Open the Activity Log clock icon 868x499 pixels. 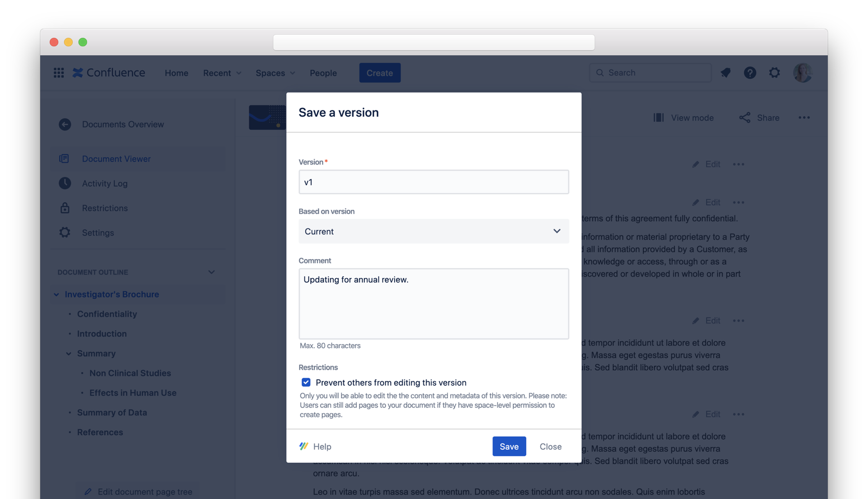tap(65, 184)
